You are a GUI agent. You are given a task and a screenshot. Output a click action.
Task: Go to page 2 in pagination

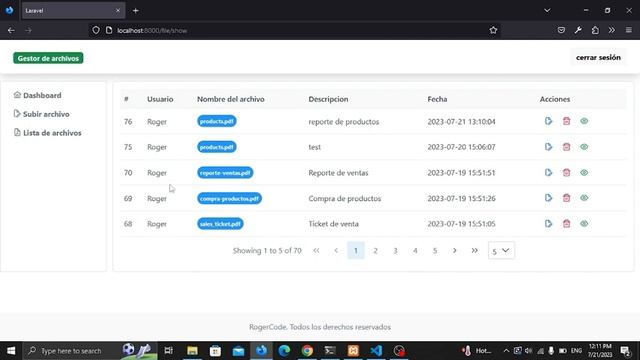coord(376,251)
